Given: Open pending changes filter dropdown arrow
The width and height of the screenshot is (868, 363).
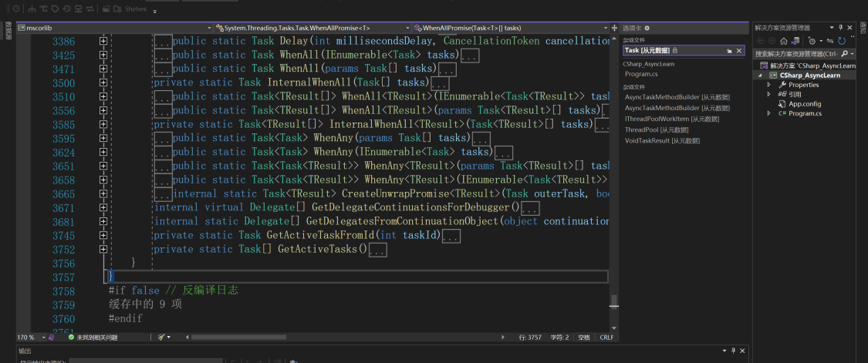Looking at the screenshot, I should [820, 42].
